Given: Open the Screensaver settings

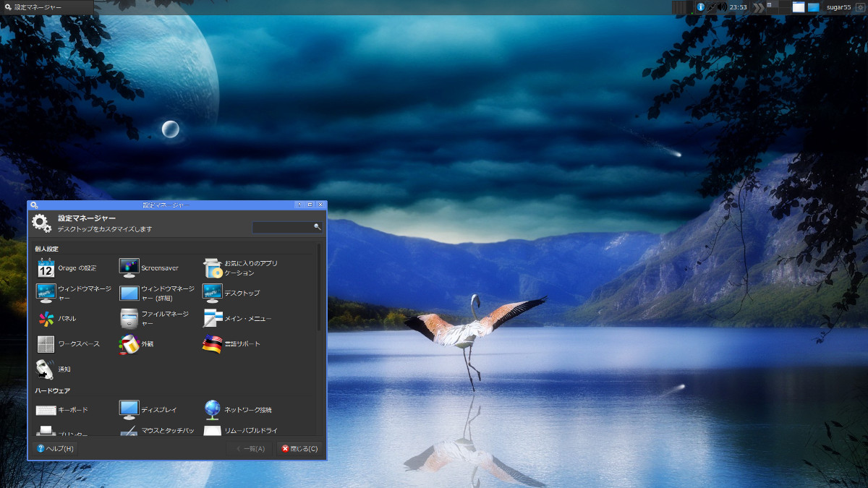Looking at the screenshot, I should click(149, 268).
